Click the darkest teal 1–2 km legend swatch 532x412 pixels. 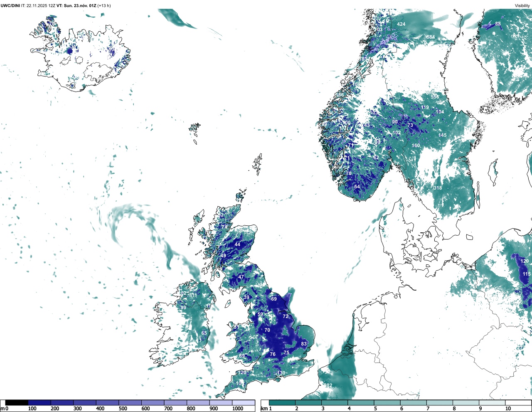282,402
